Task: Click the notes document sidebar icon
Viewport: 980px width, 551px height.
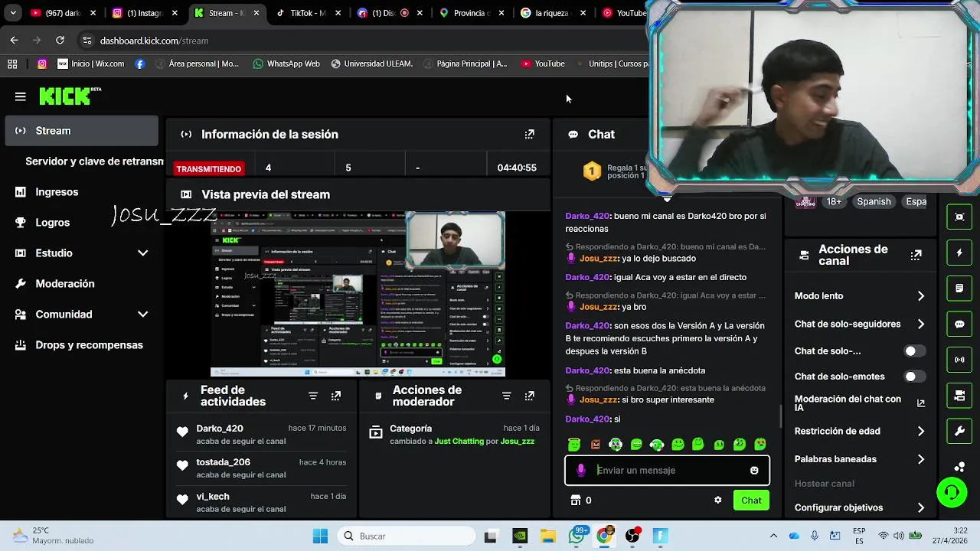Action: [x=959, y=289]
